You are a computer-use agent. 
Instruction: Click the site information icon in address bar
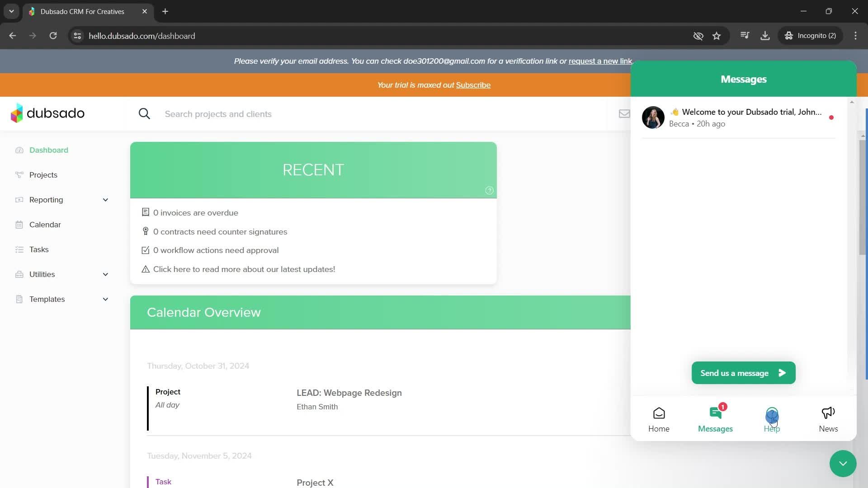[77, 36]
